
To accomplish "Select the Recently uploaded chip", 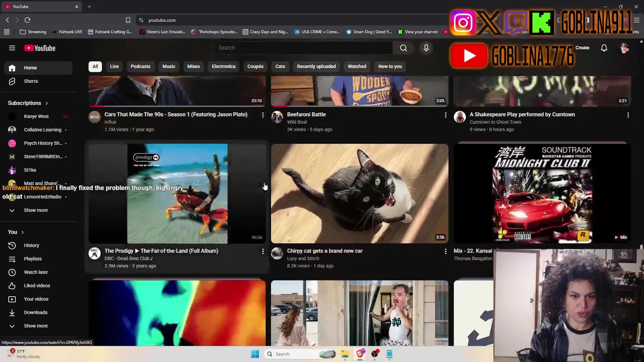I will pyautogui.click(x=316, y=66).
